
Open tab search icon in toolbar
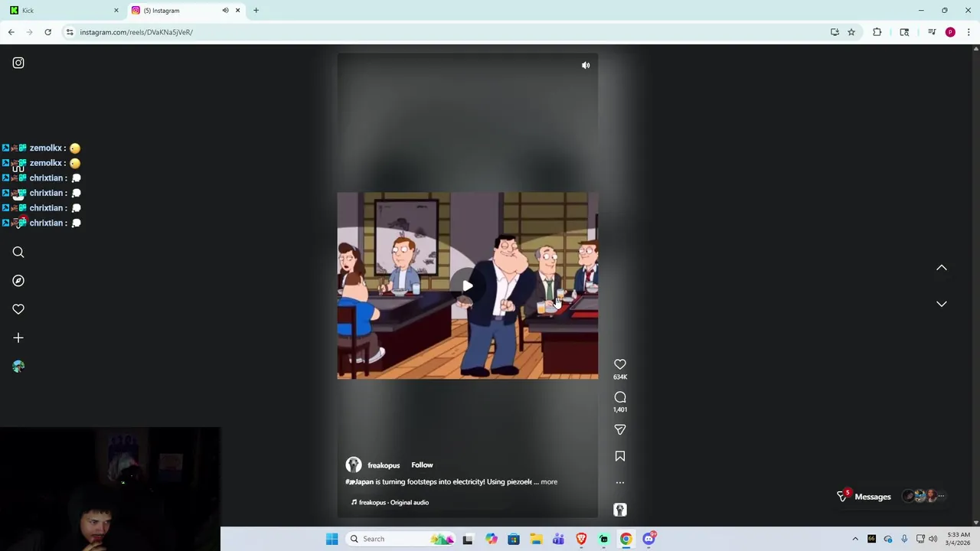point(904,32)
